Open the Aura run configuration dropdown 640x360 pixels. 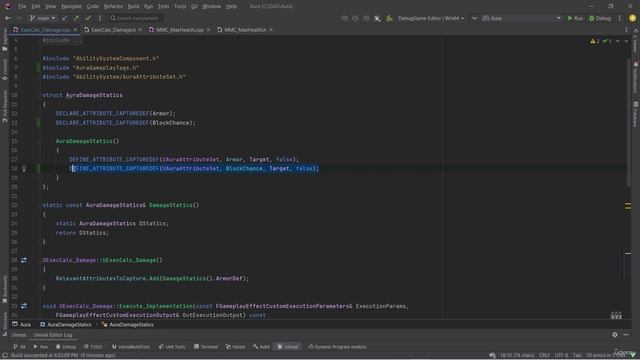click(522, 18)
